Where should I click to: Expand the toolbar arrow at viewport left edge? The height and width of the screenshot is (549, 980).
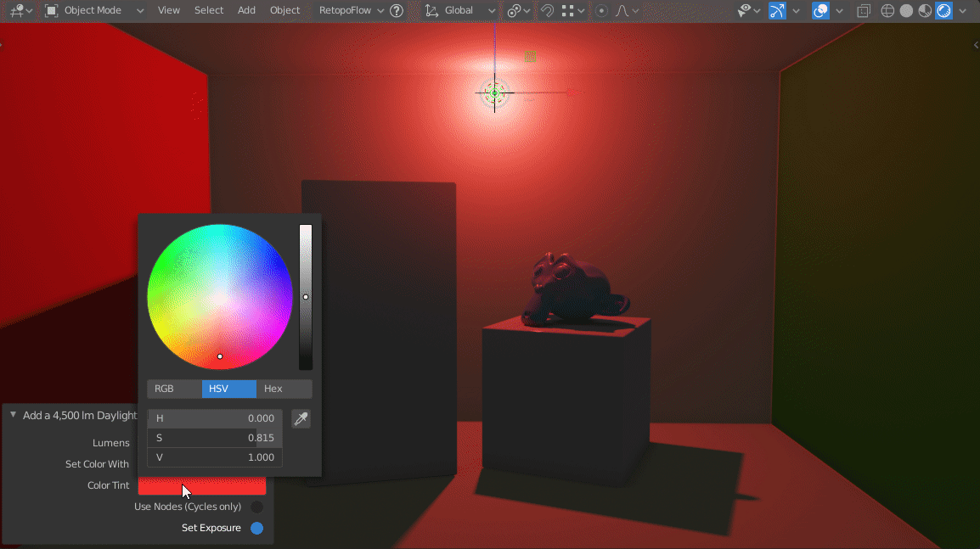pyautogui.click(x=2, y=45)
